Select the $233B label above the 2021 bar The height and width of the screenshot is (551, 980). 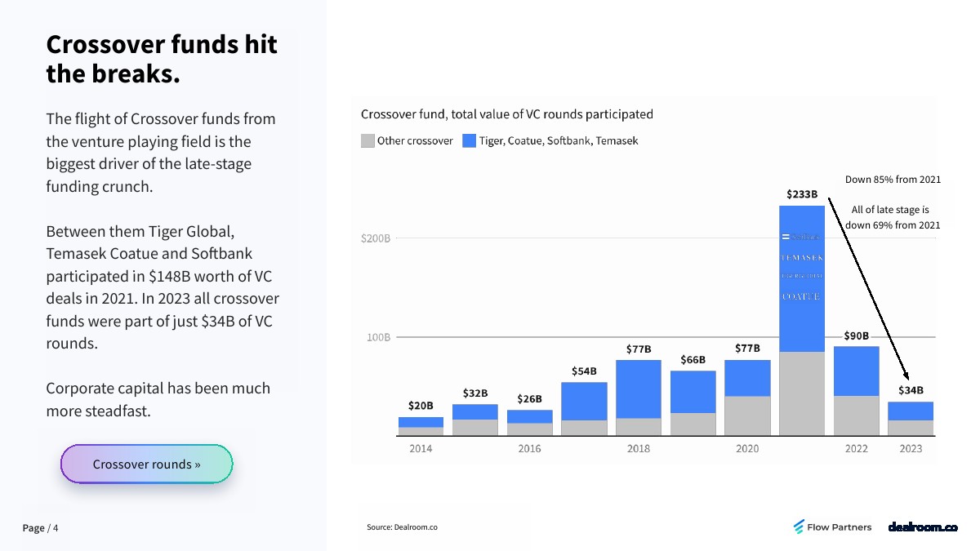tap(801, 194)
